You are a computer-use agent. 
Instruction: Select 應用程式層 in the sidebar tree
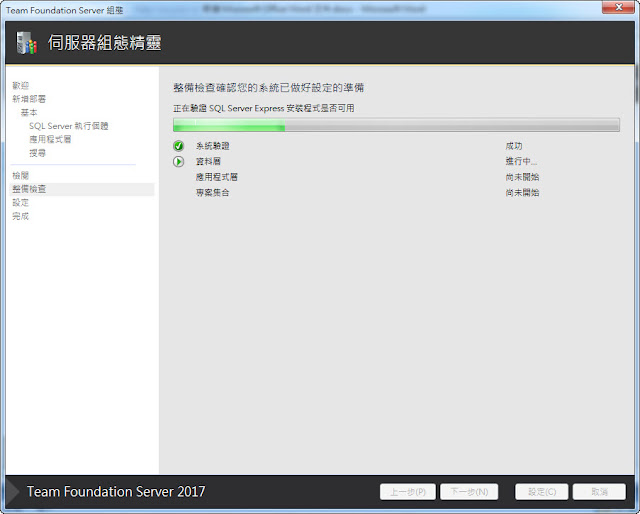tap(50, 139)
